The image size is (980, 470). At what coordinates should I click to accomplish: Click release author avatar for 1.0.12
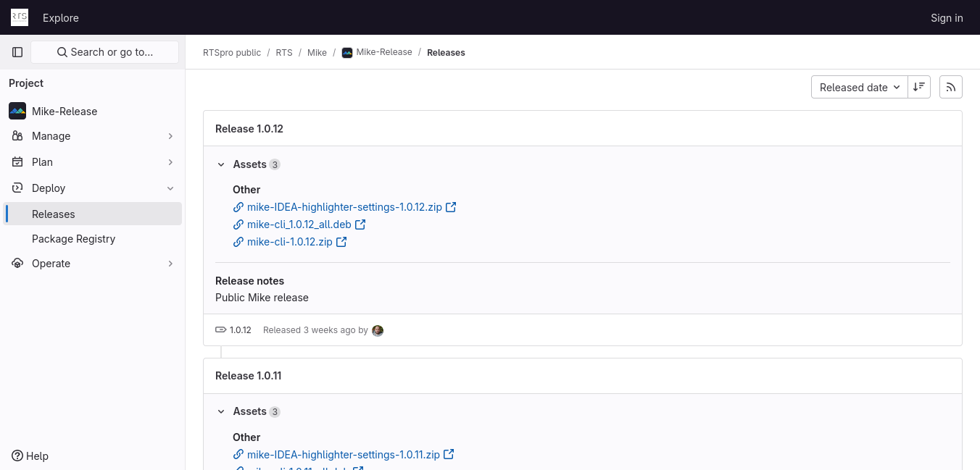pos(378,330)
